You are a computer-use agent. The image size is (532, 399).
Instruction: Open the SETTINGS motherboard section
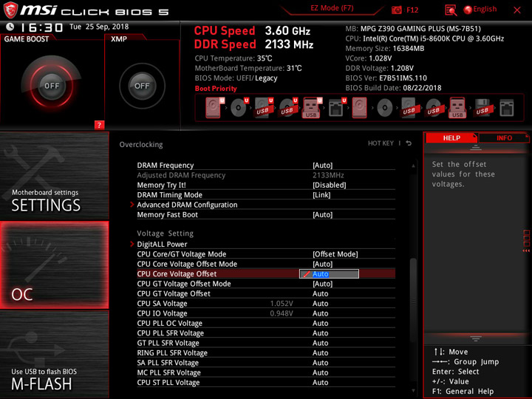coord(54,176)
